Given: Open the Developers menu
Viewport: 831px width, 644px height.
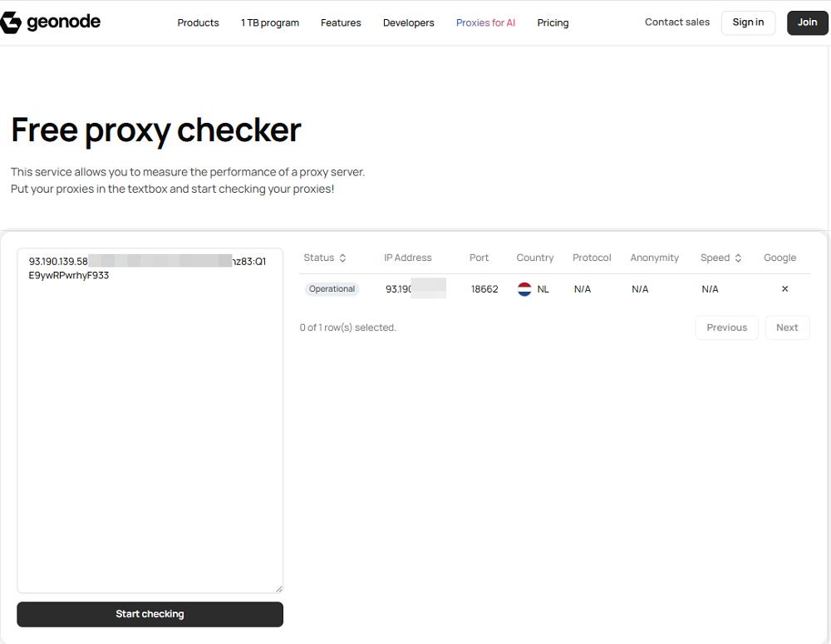Looking at the screenshot, I should click(x=408, y=22).
